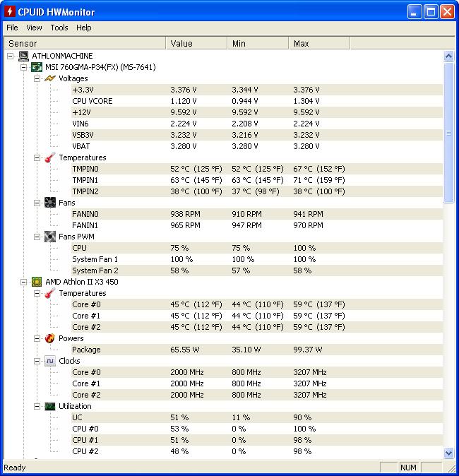
Task: Collapse the Clocks group
Action: pyautogui.click(x=37, y=361)
